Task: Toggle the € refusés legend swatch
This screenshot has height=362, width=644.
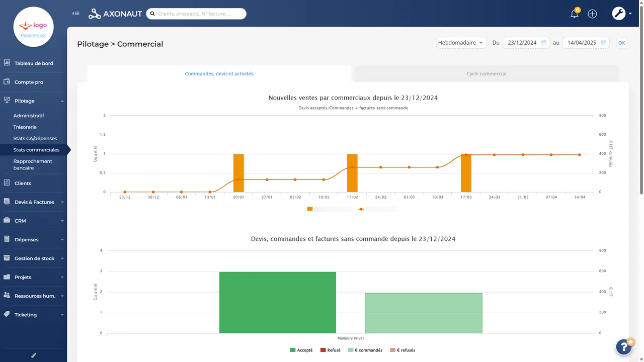Action: pyautogui.click(x=393, y=350)
